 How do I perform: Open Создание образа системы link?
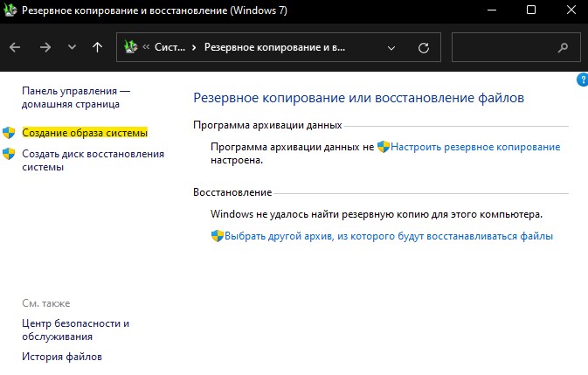(x=85, y=133)
